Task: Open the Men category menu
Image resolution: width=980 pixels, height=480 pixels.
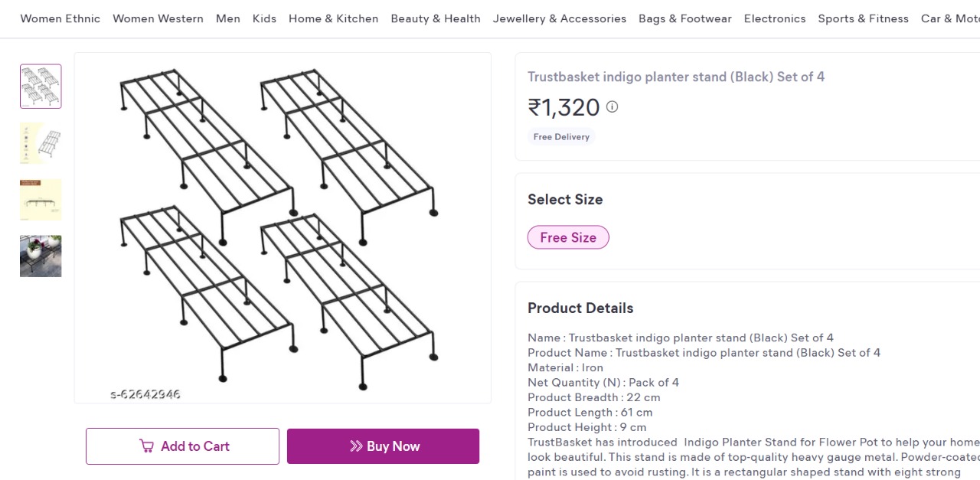Action: coord(227,18)
